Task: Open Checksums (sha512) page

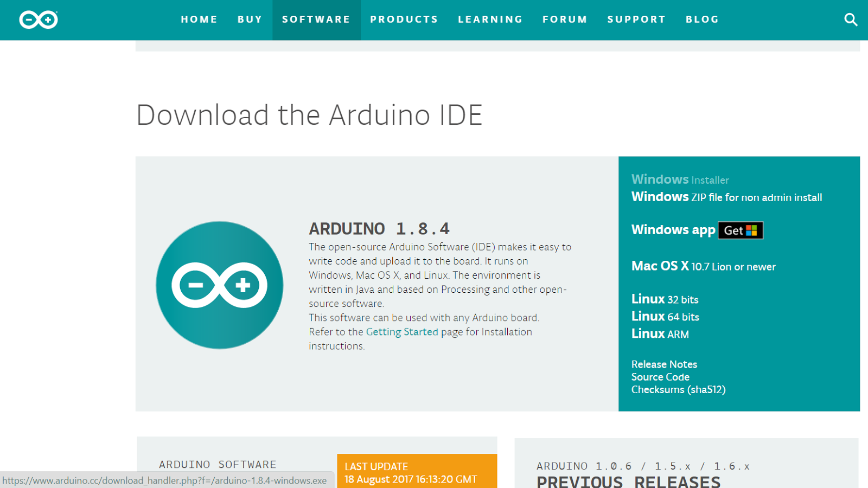Action: (x=679, y=389)
